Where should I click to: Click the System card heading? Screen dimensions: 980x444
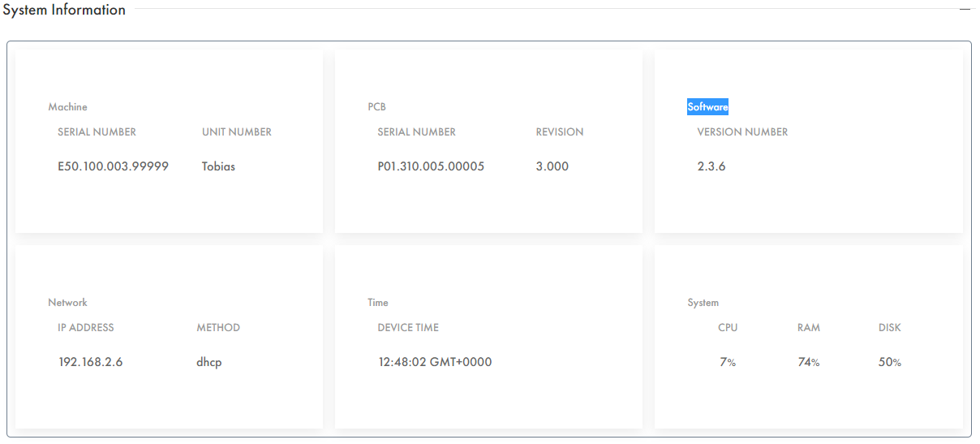click(x=703, y=303)
